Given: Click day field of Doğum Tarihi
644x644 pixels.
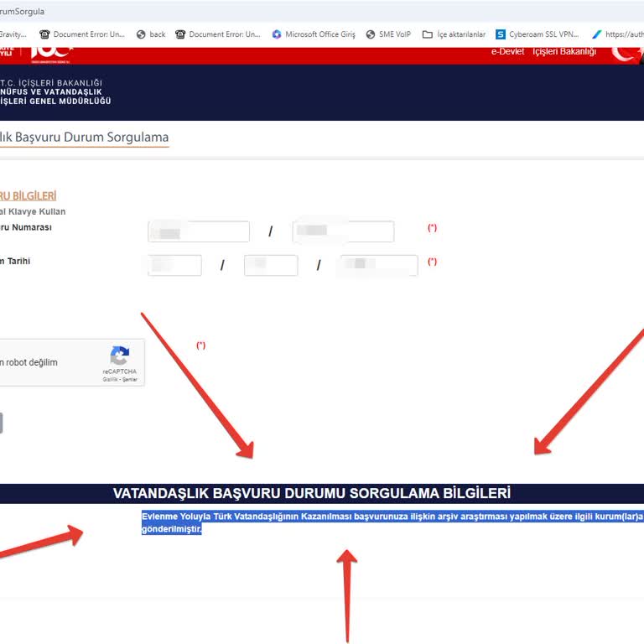Looking at the screenshot, I should coord(175,265).
